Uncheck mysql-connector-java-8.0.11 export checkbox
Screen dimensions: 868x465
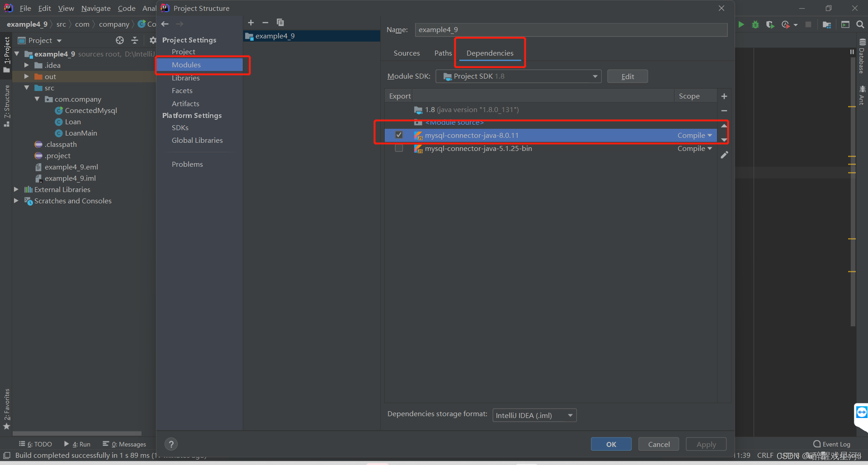pos(399,135)
